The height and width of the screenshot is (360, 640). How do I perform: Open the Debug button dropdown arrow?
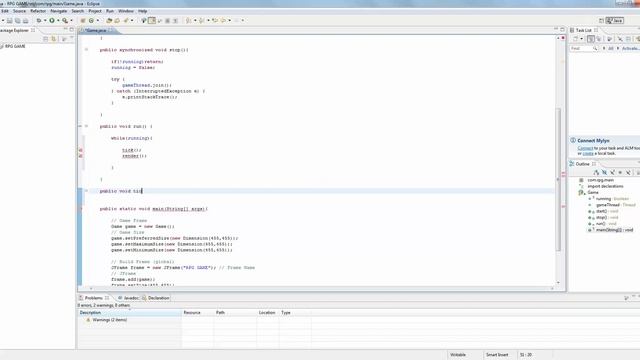(x=45, y=20)
